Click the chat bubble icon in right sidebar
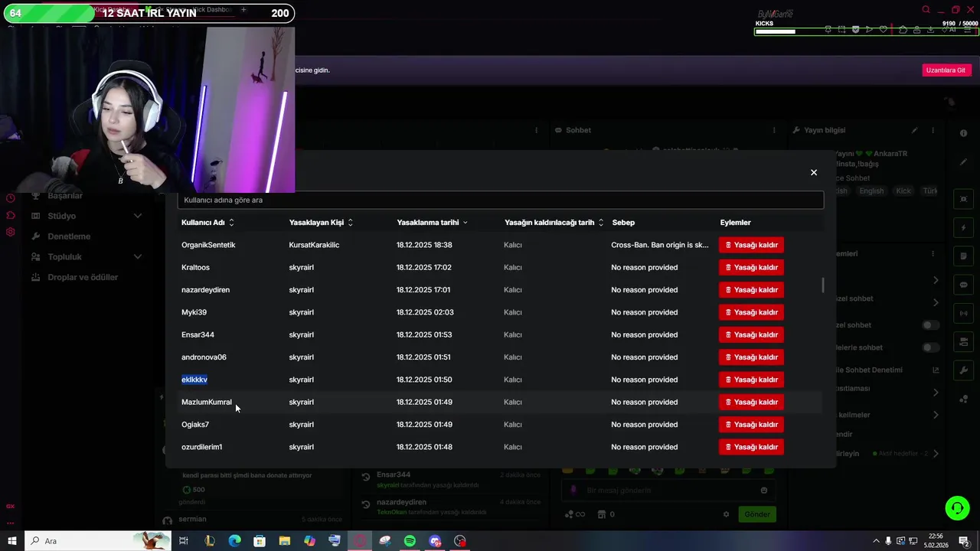 964,285
